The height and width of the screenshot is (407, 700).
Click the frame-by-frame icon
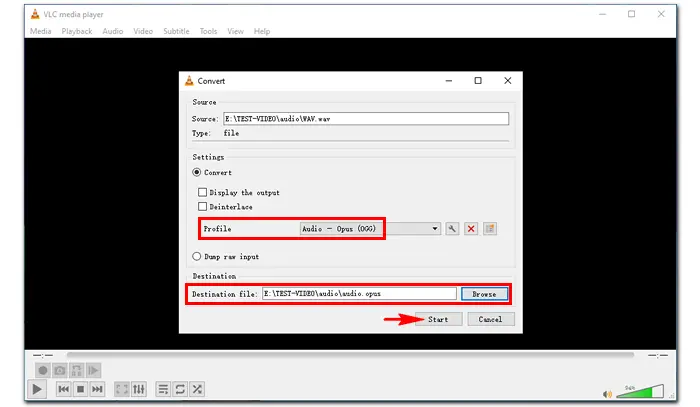(93, 370)
